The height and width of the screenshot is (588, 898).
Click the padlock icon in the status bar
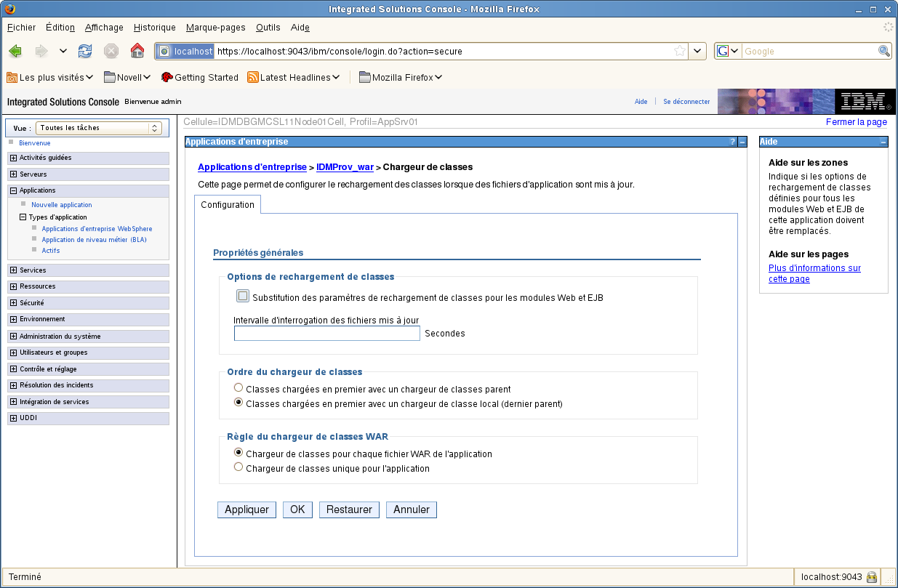[871, 577]
